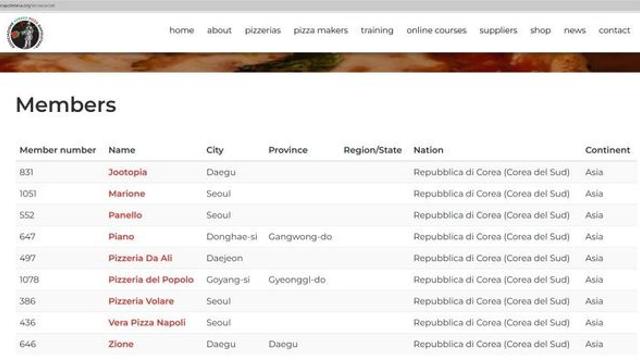Go to the contact page
Image resolution: width=640 pixels, height=360 pixels.
coord(614,30)
